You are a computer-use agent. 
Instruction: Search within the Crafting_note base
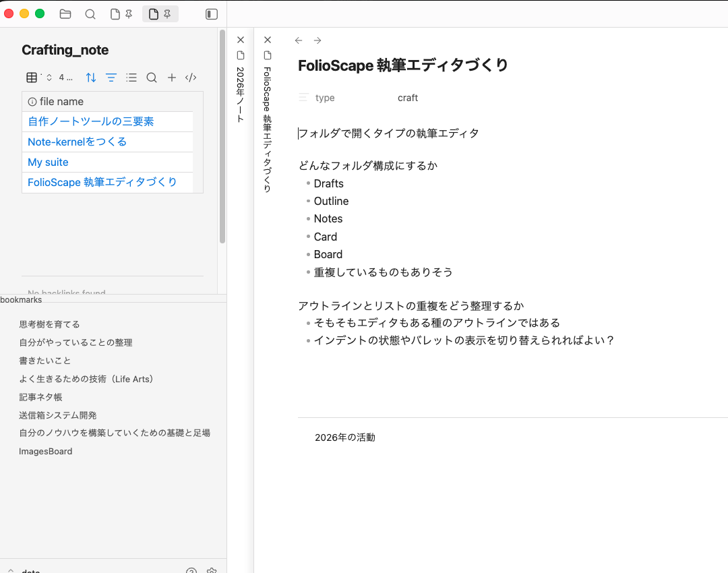[x=152, y=78]
